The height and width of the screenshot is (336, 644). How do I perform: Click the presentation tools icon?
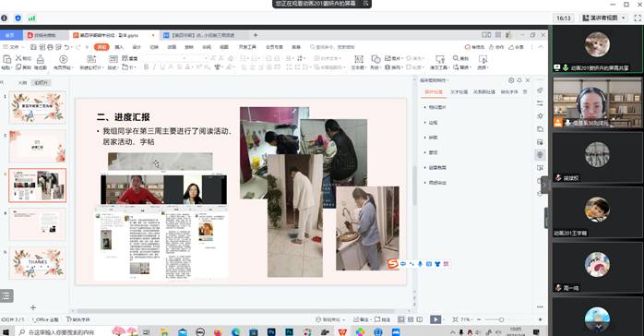point(440,59)
